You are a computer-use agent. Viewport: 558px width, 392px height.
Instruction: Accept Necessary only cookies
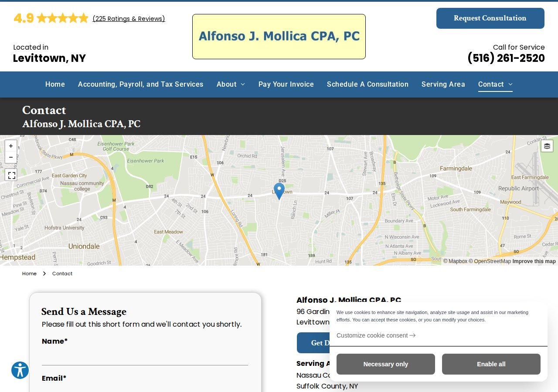386,364
